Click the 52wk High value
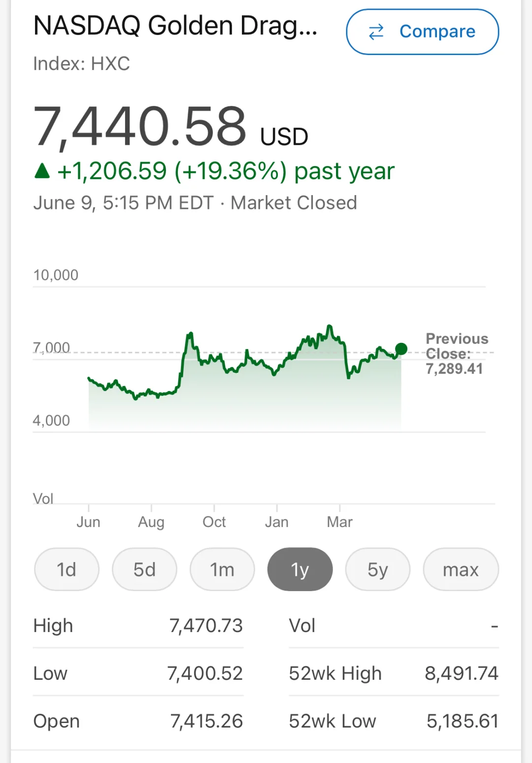The image size is (532, 763). pyautogui.click(x=461, y=673)
